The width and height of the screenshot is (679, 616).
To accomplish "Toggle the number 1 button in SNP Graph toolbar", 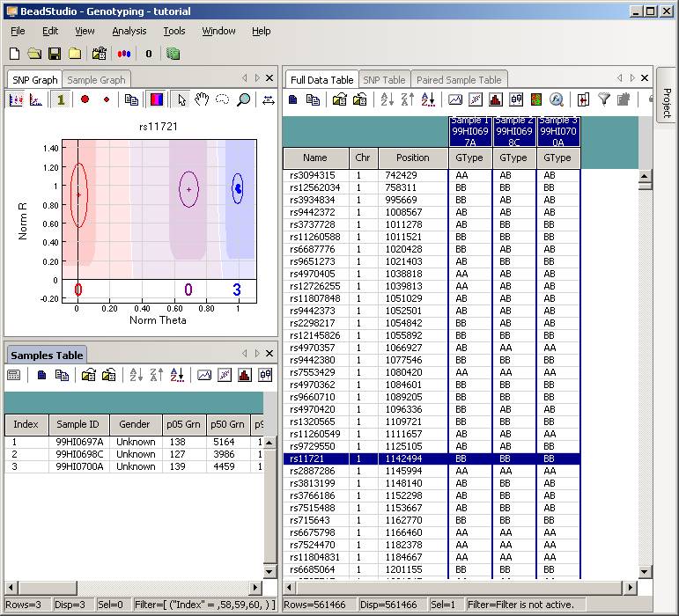I will coord(61,100).
